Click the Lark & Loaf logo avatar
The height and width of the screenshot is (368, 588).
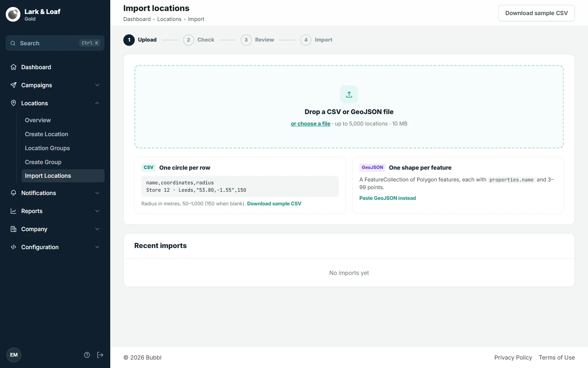13,14
